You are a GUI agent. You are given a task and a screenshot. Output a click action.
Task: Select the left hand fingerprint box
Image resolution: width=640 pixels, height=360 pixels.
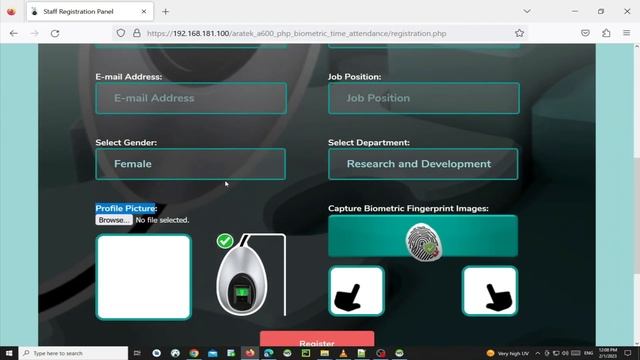click(x=356, y=291)
